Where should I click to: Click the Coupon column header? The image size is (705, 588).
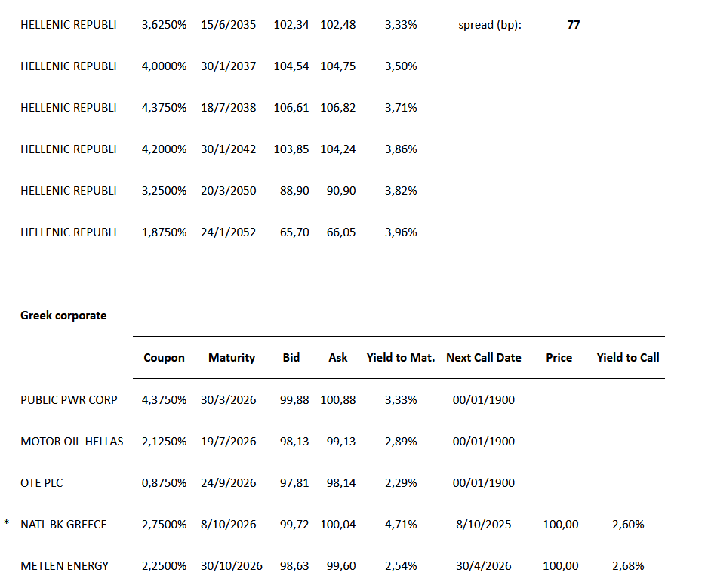click(x=164, y=358)
